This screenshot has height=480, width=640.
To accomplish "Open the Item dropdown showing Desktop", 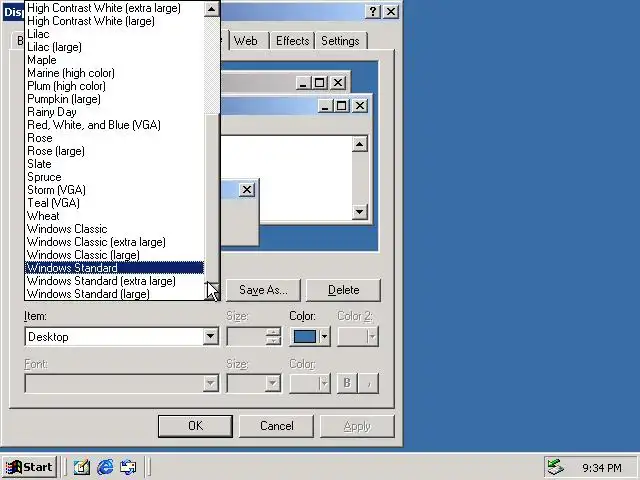I will (211, 337).
